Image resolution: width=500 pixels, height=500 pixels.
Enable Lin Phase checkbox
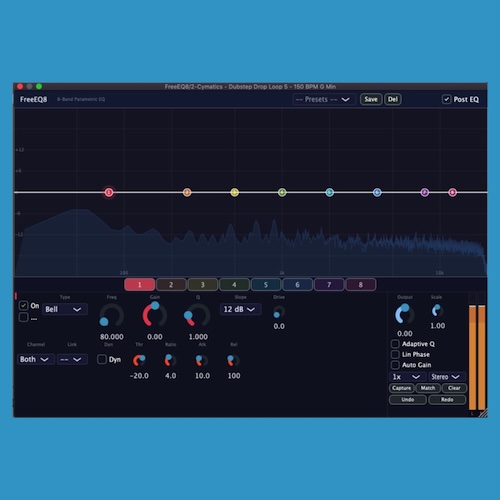coord(395,354)
